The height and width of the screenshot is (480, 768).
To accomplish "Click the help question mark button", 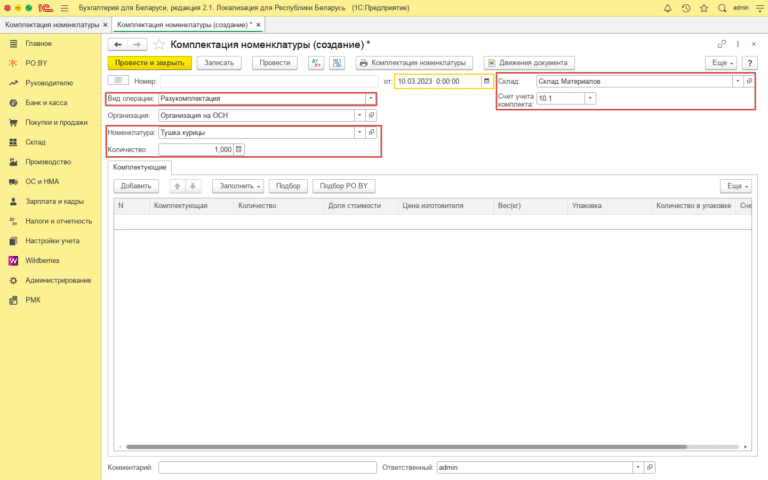I will (750, 62).
